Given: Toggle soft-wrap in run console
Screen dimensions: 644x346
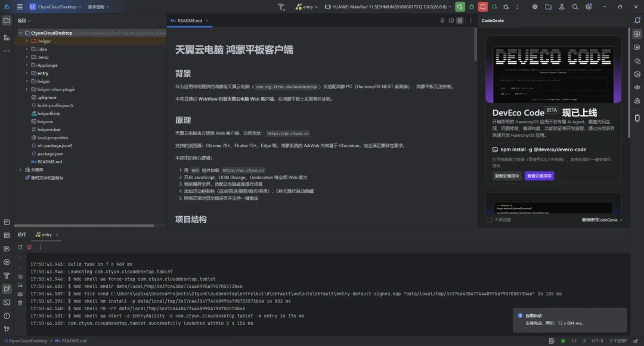Looking at the screenshot, I should click(x=20, y=277).
